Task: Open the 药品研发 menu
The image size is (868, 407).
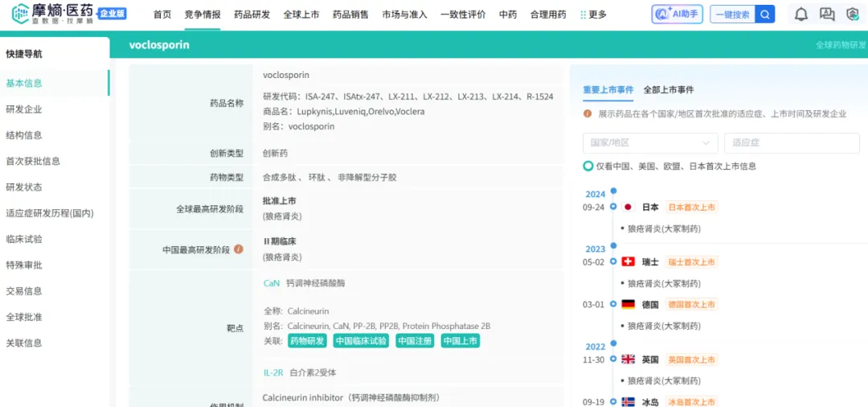Action: click(252, 14)
